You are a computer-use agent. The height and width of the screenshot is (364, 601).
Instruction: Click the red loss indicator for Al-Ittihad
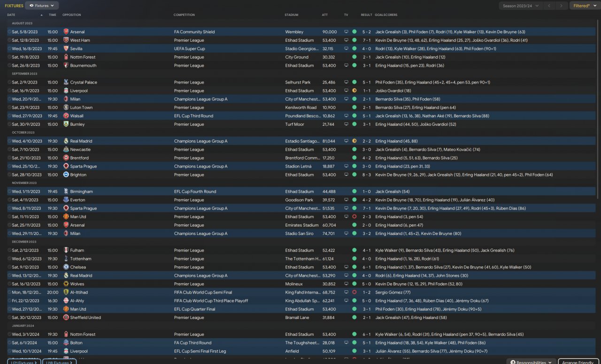pos(354,292)
